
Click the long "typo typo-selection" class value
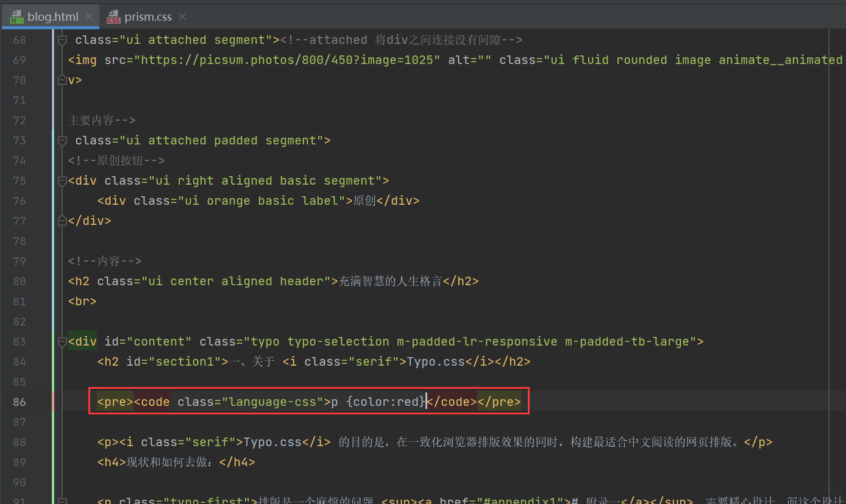coord(470,342)
